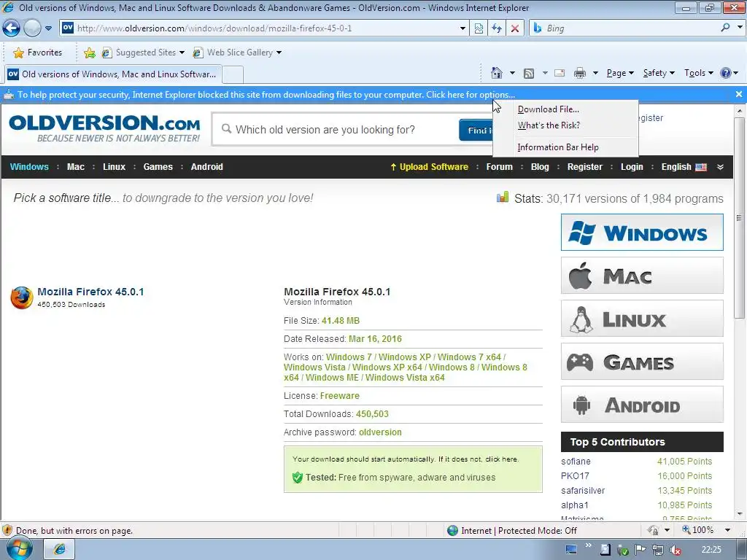Open the search provider dropdown arrow

point(740,28)
